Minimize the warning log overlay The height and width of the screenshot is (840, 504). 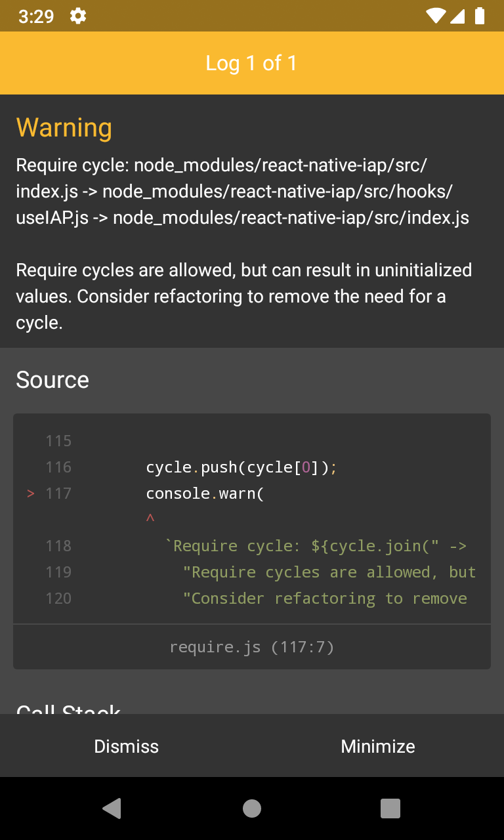377,746
